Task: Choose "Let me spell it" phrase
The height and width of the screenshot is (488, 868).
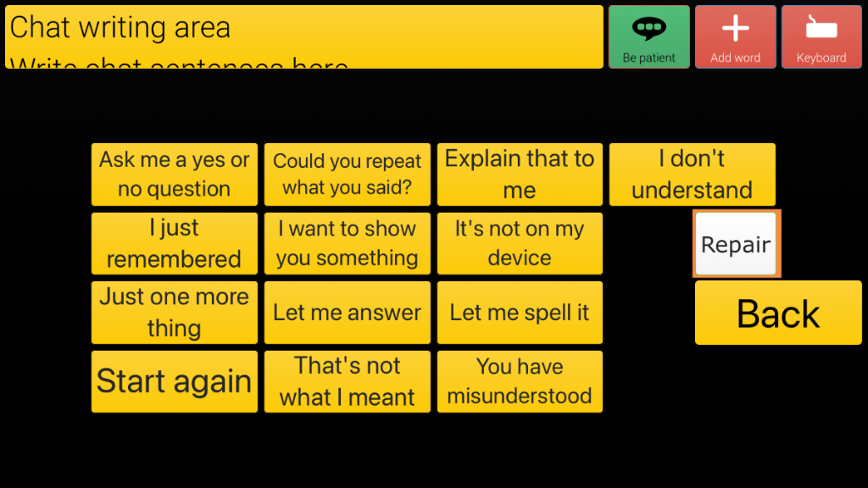Action: tap(520, 313)
